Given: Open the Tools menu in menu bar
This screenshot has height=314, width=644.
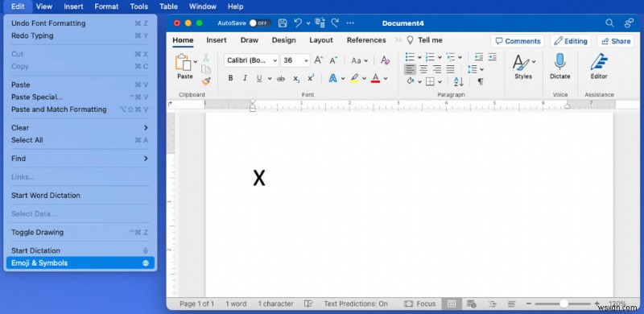Looking at the screenshot, I should pos(138,6).
